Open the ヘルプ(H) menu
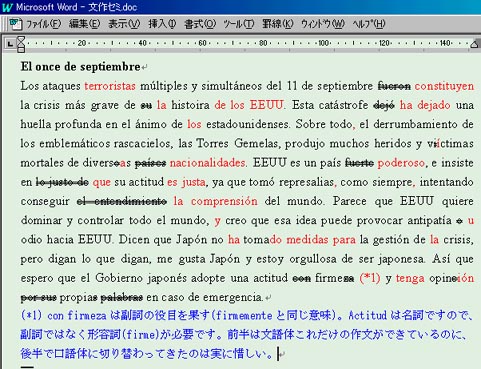 [369, 24]
